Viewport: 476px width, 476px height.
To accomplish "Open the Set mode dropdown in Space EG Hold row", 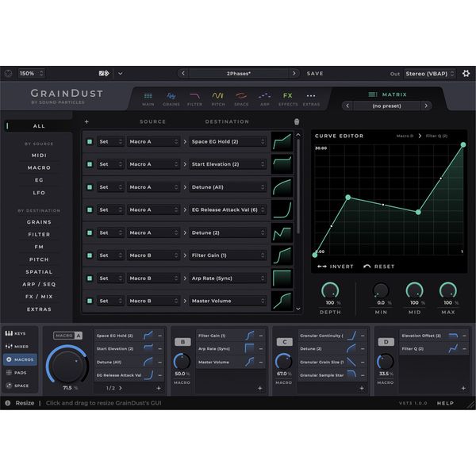I will click(110, 142).
